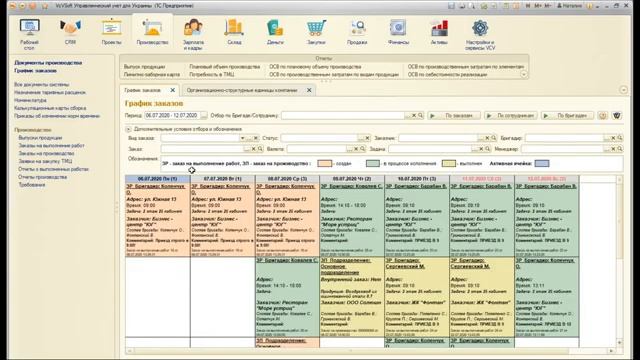Open the Период date picker button
Image resolution: width=640 pixels, height=360 pixels.
(204, 116)
